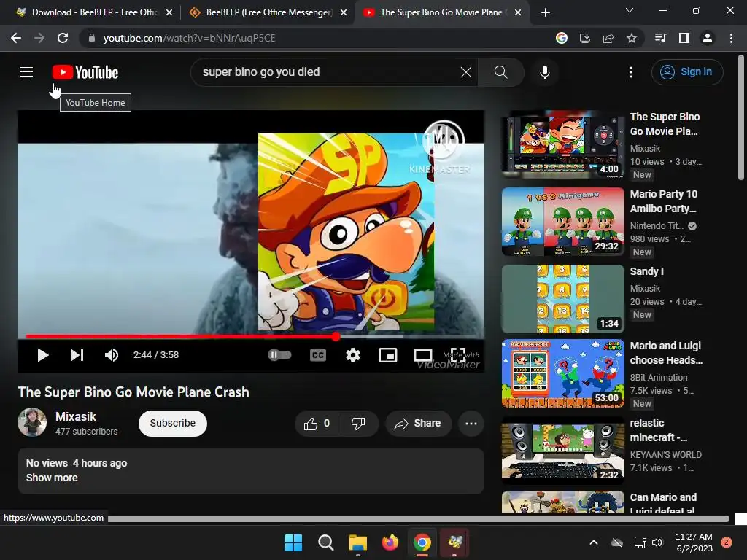Open Mario and Luigi choose Heads video title
This screenshot has height=560, width=747.
tap(666, 353)
